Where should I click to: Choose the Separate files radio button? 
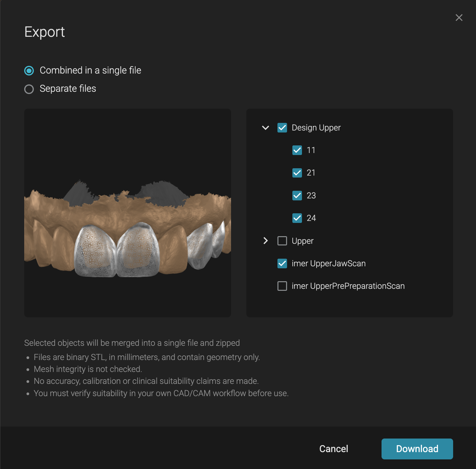pos(29,89)
